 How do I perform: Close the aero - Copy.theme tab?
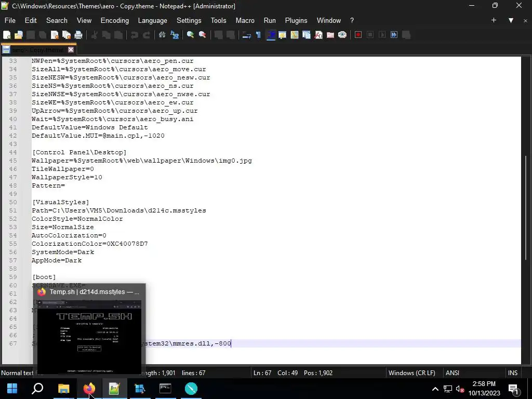coord(71,50)
